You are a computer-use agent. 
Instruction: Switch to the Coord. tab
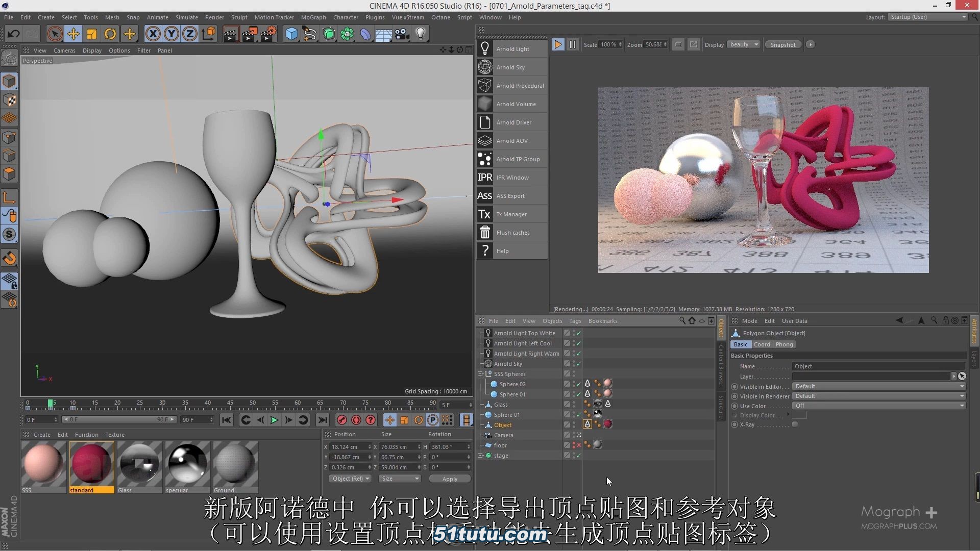pos(762,344)
